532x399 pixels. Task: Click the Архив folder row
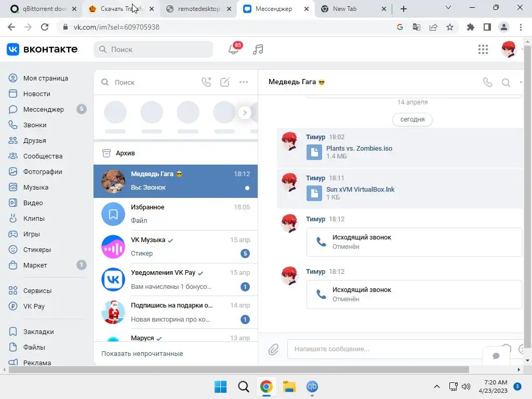(176, 153)
